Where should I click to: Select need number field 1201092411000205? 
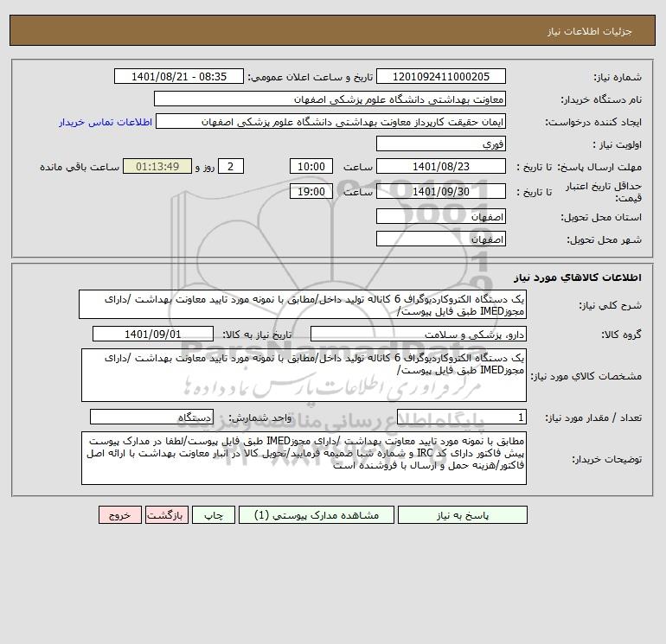441,76
